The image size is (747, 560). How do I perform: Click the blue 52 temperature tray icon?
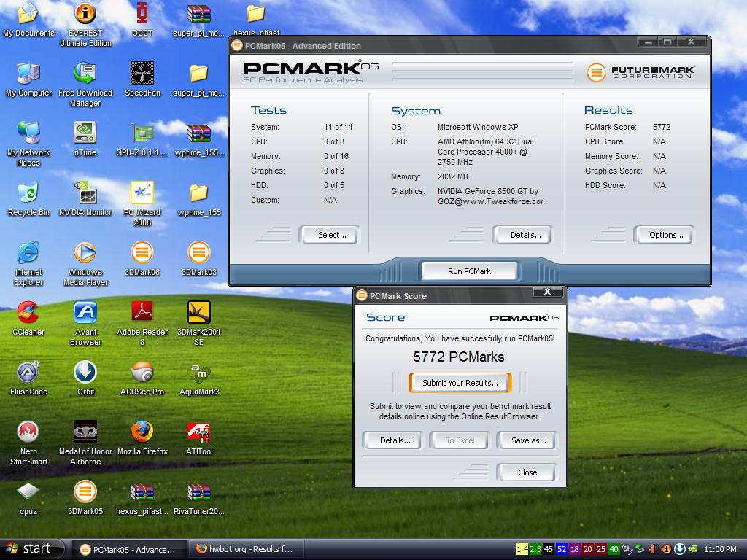click(x=562, y=549)
